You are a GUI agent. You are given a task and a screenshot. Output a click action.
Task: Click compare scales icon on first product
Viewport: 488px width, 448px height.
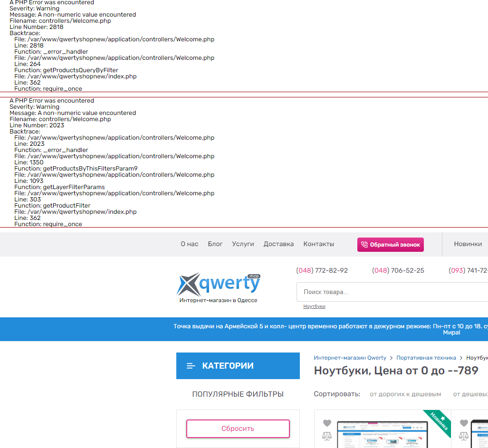coord(327,435)
